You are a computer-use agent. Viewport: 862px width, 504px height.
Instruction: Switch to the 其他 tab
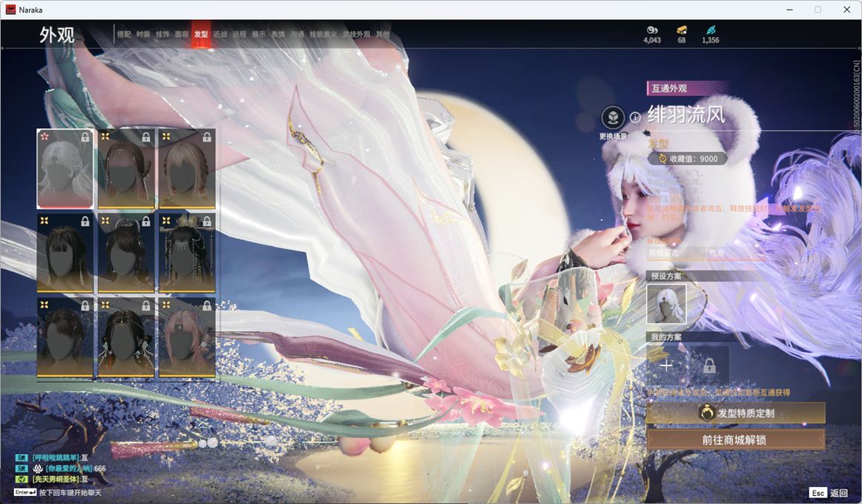tap(383, 34)
